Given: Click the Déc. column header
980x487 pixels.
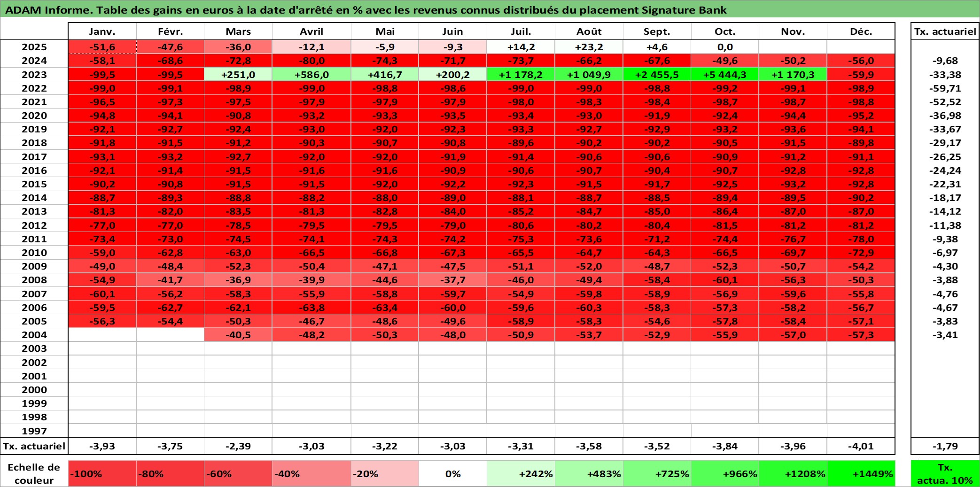Looking at the screenshot, I should pos(861,31).
